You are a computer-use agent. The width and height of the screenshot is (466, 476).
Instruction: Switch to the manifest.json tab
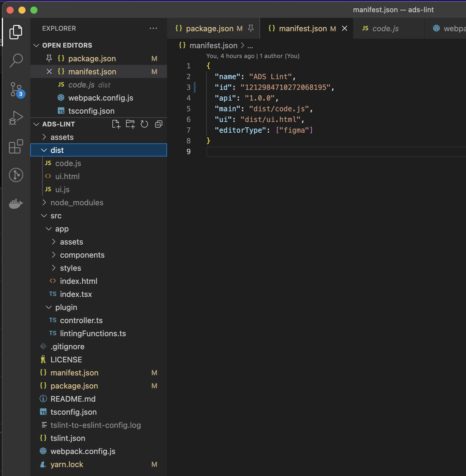(306, 28)
